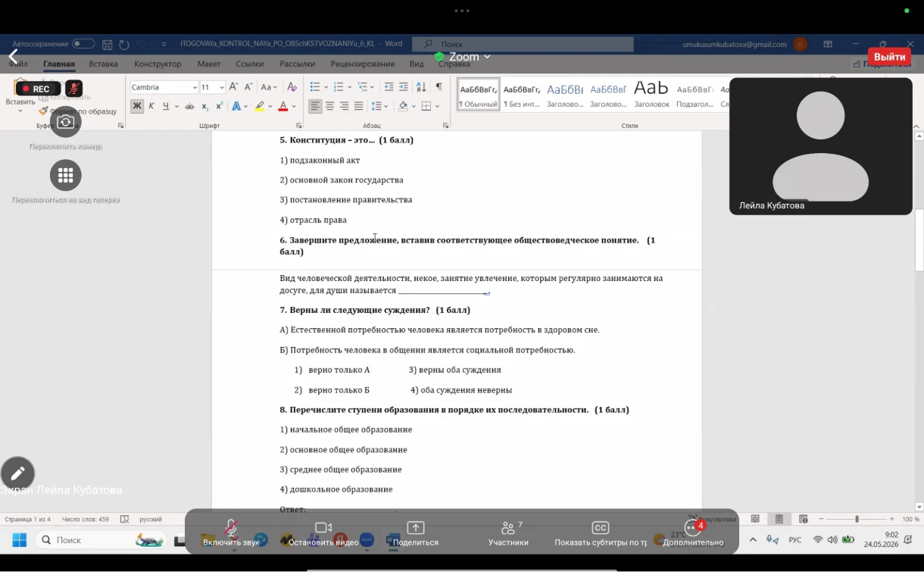The image size is (924, 578).
Task: Open the Макет ribbon tab
Action: (x=209, y=64)
